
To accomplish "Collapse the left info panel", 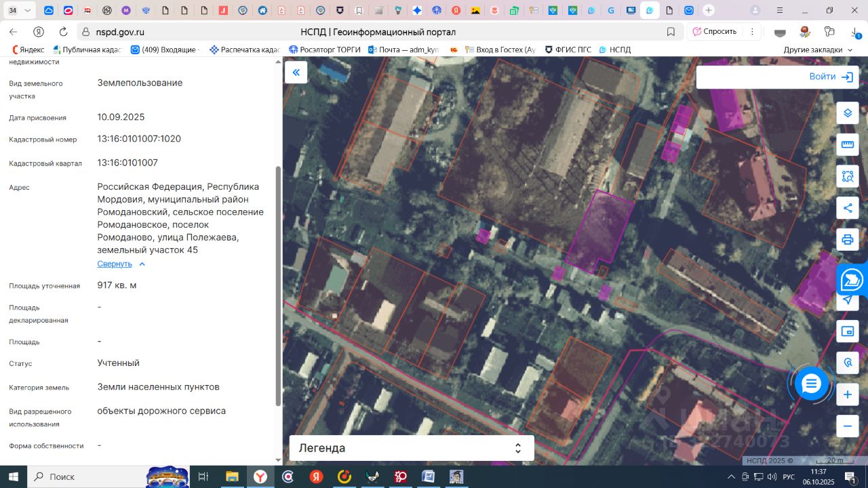I will [x=296, y=73].
